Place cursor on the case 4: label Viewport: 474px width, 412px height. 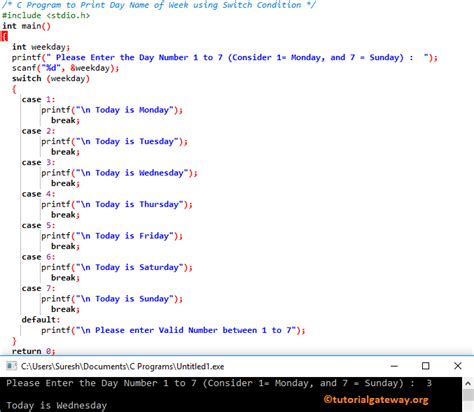pos(38,194)
